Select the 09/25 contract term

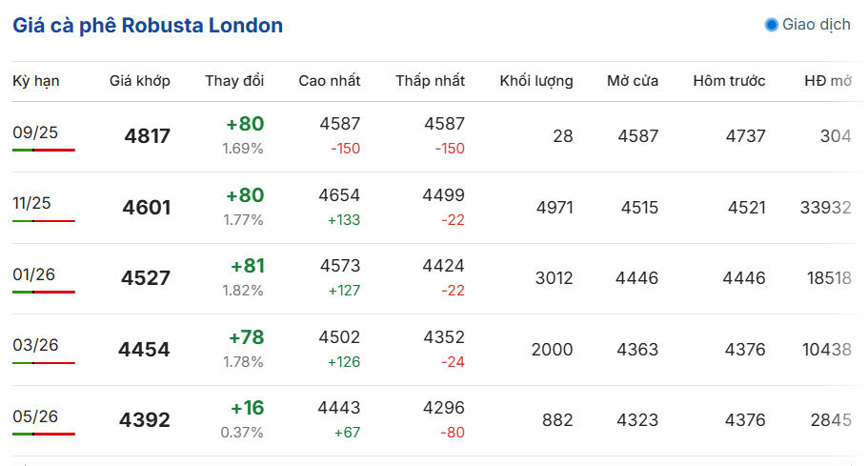pyautogui.click(x=35, y=132)
